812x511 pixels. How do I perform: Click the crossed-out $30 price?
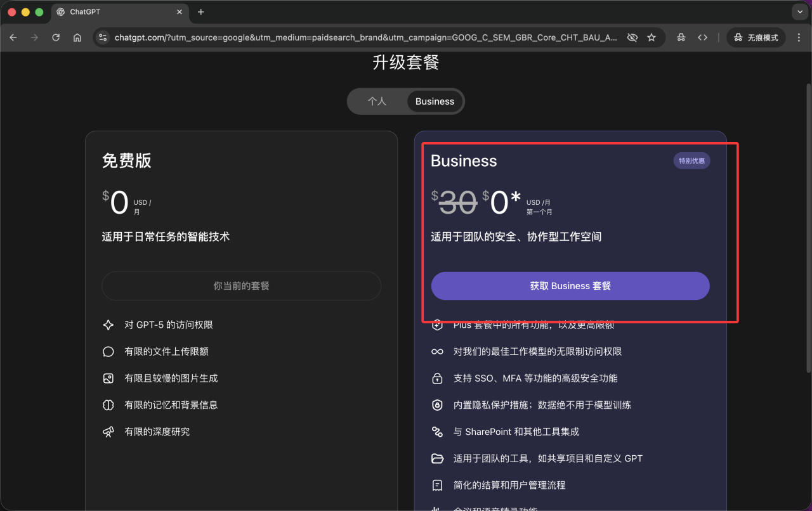pos(454,202)
